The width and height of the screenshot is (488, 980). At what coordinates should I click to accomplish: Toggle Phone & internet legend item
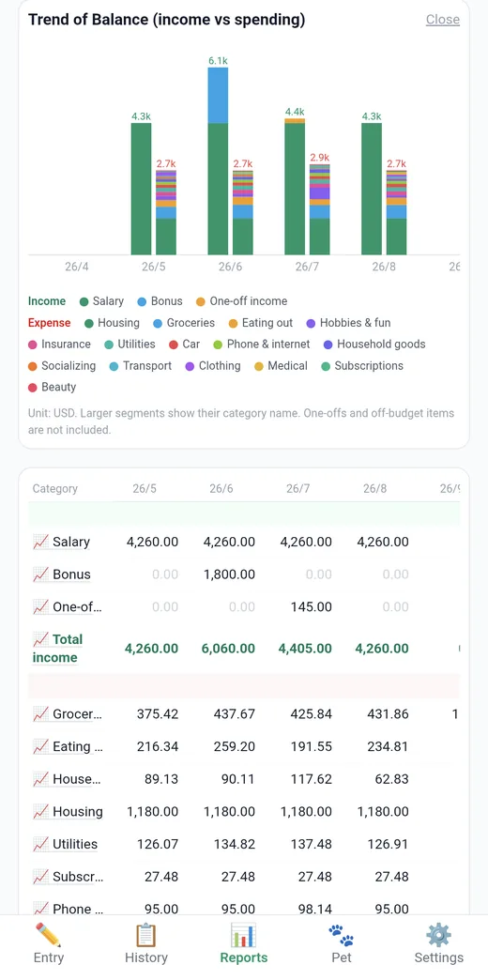261,345
